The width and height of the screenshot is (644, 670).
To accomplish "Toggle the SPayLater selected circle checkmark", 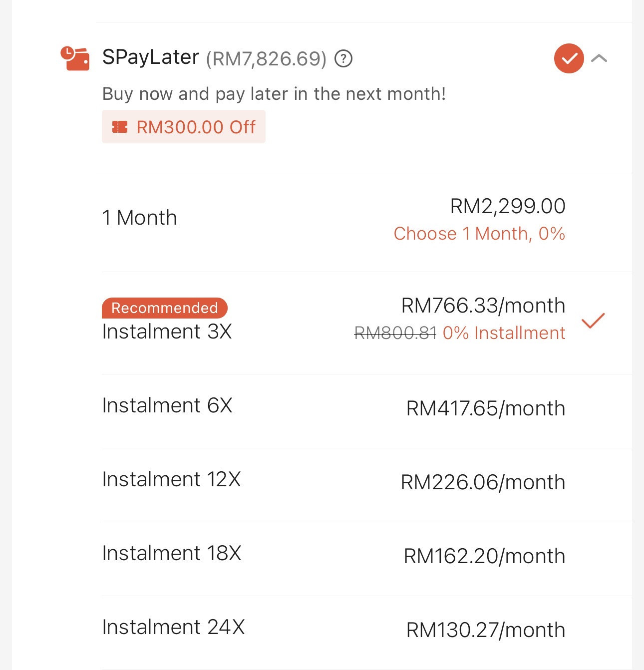I will click(x=569, y=58).
